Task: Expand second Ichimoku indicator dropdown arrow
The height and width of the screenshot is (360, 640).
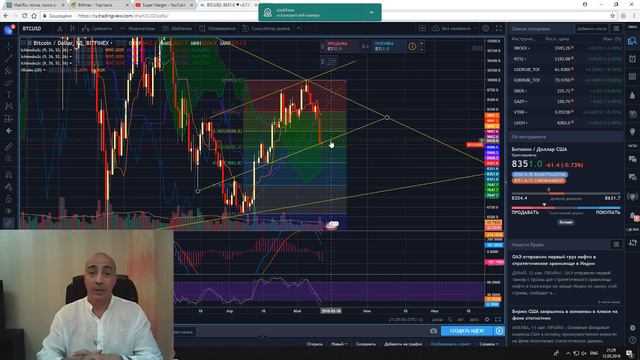Action: tap(71, 57)
